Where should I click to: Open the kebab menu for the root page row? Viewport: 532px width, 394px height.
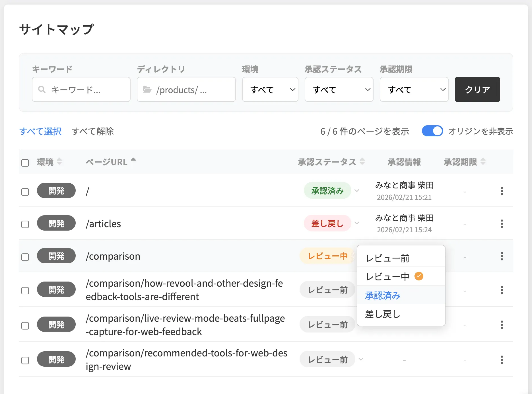[x=502, y=191]
